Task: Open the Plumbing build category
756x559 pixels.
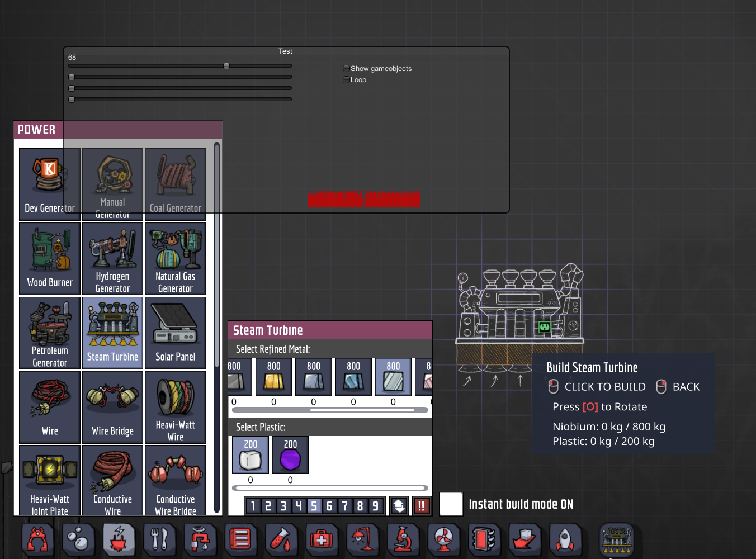Action: pos(200,539)
